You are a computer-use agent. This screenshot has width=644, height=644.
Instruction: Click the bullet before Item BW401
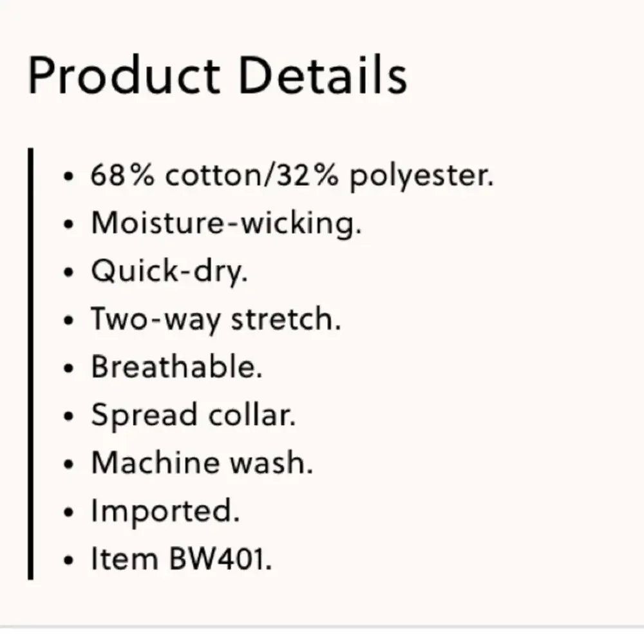coord(69,560)
